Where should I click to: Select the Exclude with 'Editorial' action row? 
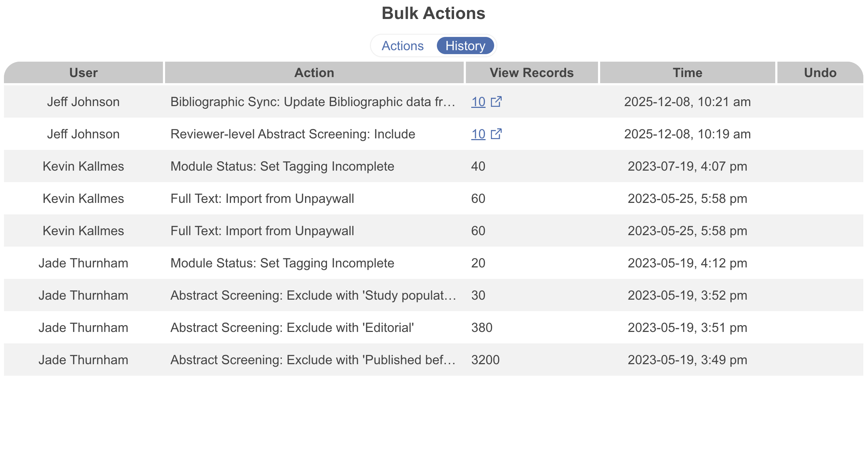pyautogui.click(x=292, y=328)
